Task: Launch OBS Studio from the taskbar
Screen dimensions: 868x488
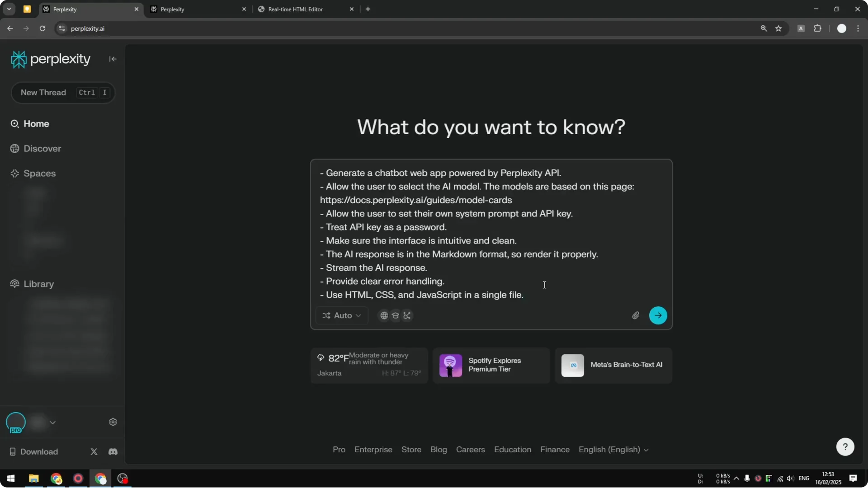Action: [122, 479]
